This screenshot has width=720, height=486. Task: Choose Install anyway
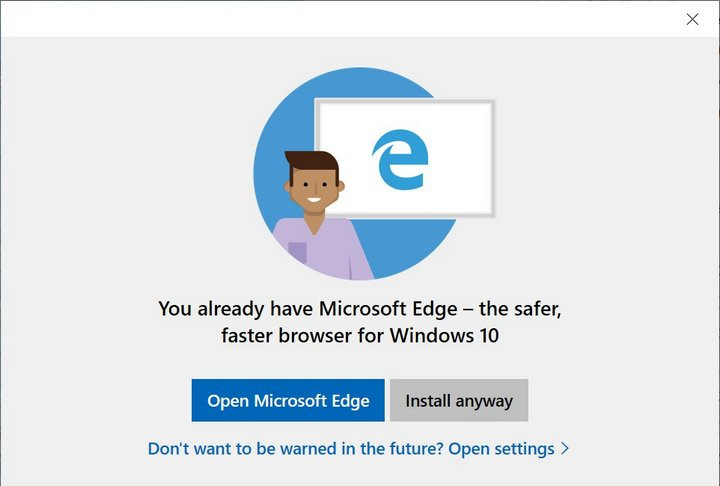coord(459,400)
